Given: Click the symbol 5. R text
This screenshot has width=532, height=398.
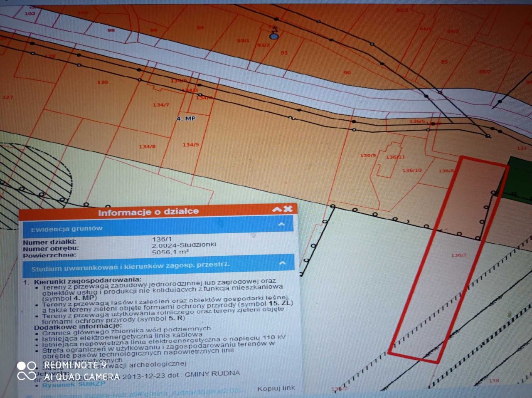Looking at the screenshot, I should [162, 319].
